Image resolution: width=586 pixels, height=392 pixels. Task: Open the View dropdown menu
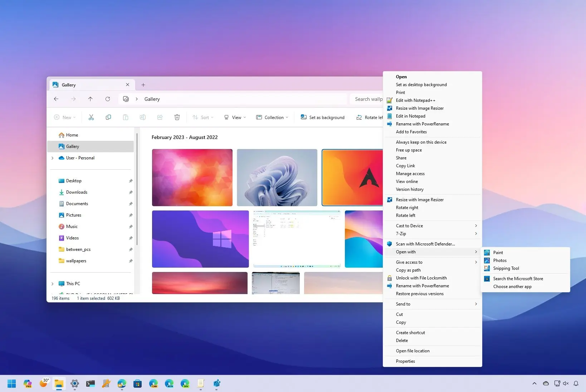coord(235,117)
